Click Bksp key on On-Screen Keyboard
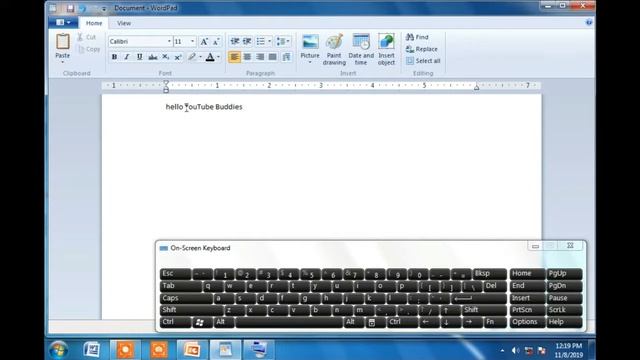 (x=490, y=274)
